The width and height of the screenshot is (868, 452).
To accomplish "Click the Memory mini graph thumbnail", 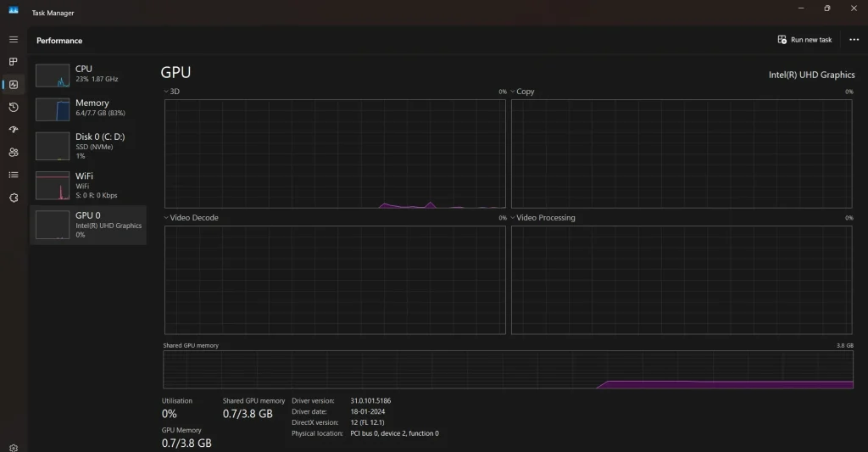I will pyautogui.click(x=53, y=109).
